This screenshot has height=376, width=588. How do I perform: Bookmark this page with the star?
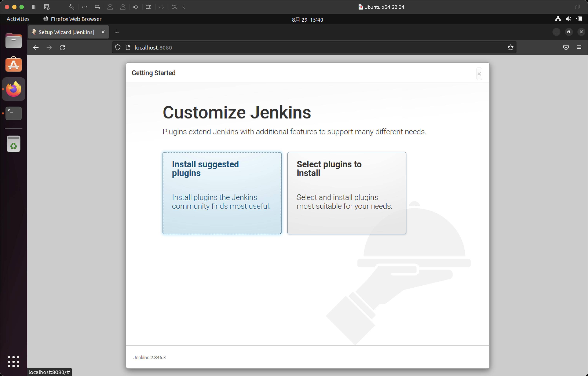(x=510, y=47)
